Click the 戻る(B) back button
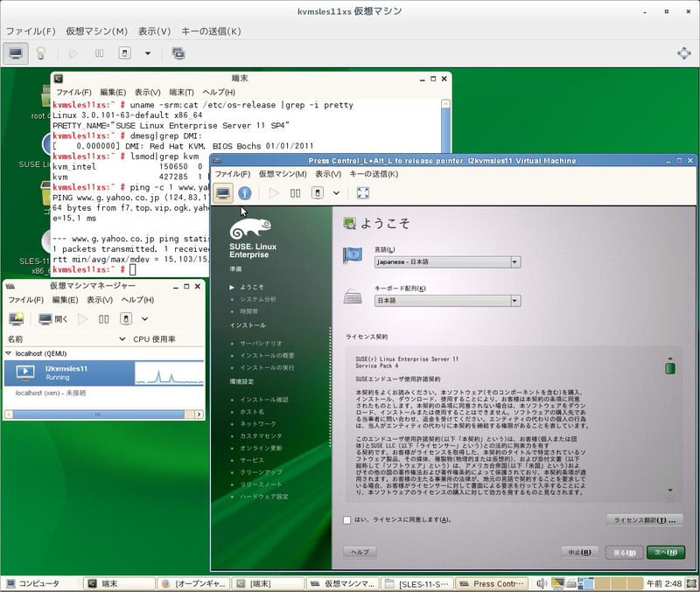The height and width of the screenshot is (592, 700). tap(624, 553)
